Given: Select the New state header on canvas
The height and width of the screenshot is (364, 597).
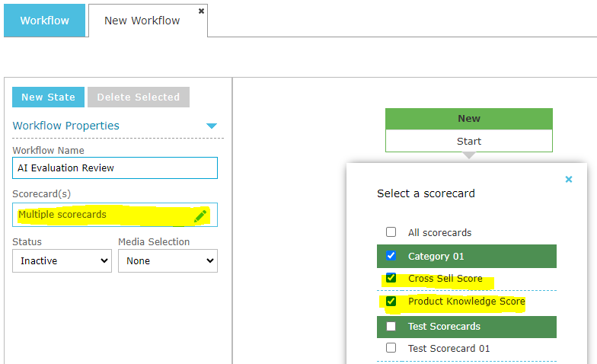Looking at the screenshot, I should point(469,119).
